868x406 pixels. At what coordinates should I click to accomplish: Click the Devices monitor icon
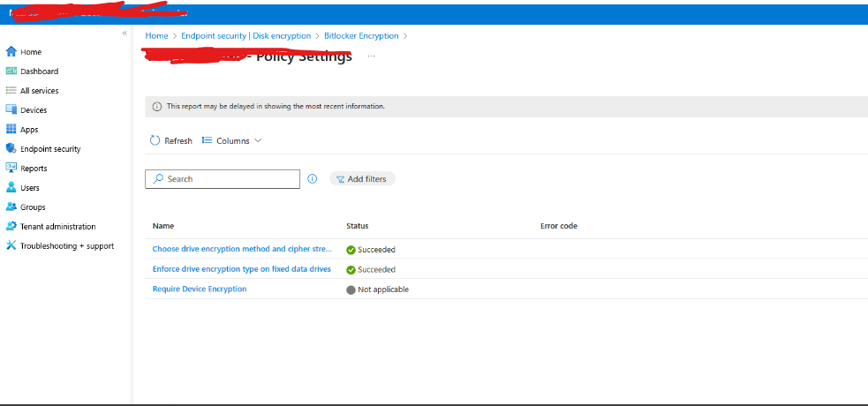click(x=11, y=109)
